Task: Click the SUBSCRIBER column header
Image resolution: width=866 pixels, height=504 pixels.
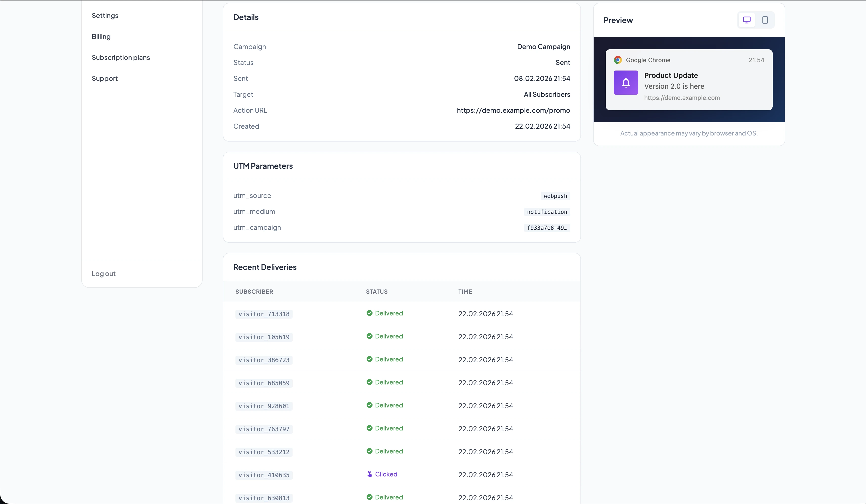Action: pos(254,291)
